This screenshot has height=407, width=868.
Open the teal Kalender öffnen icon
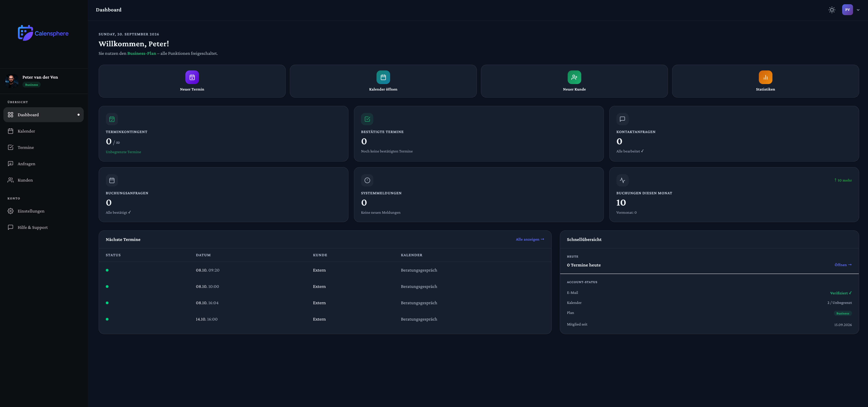[x=383, y=77]
